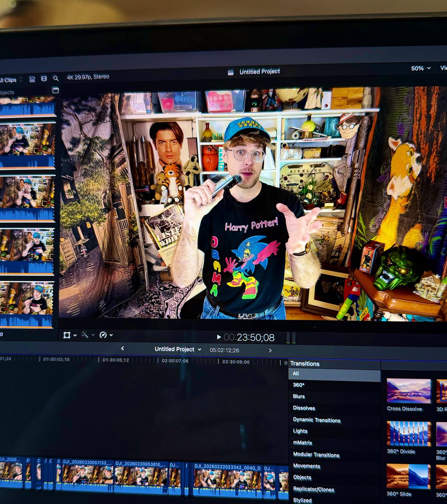Image resolution: width=447 pixels, height=504 pixels.
Task: Select the Lights transitions category
Action: 334,431
